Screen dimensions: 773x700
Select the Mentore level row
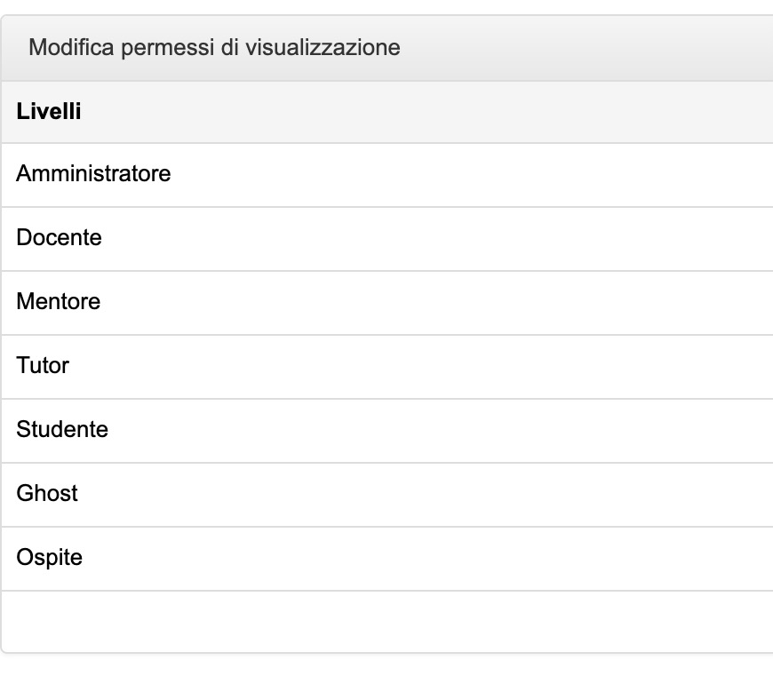coord(386,302)
